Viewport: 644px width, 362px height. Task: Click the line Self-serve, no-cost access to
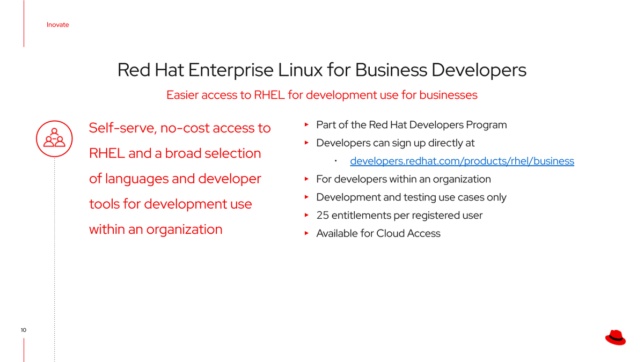click(180, 128)
